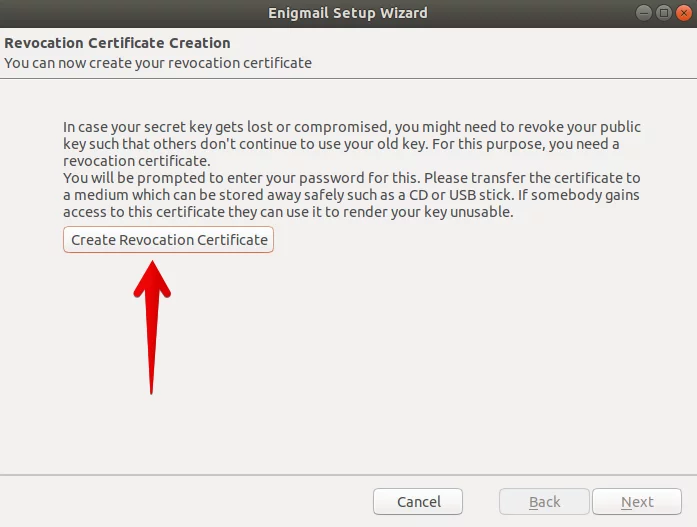
Task: Cancel the Enigmail setup wizard
Action: click(418, 502)
